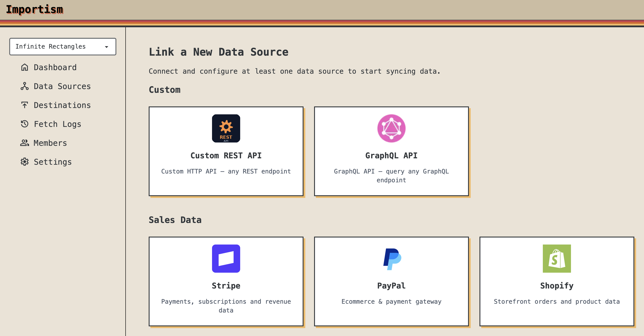
Task: Select the Dashboard home icon
Action: (x=24, y=67)
